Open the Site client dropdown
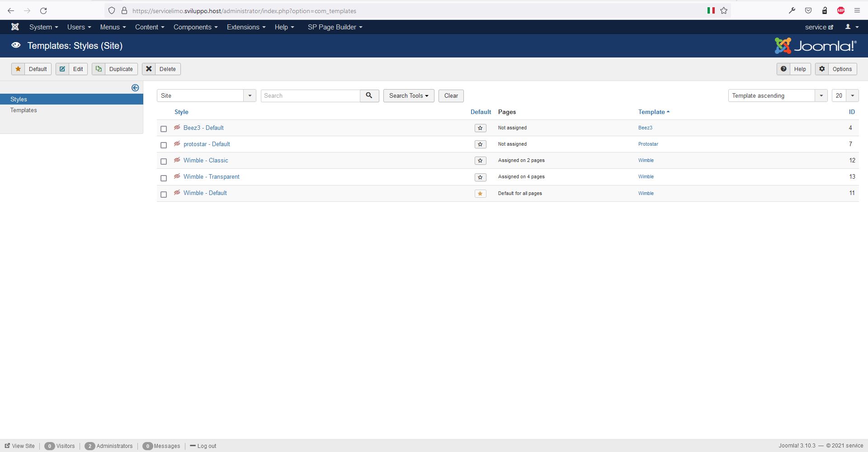 tap(206, 95)
